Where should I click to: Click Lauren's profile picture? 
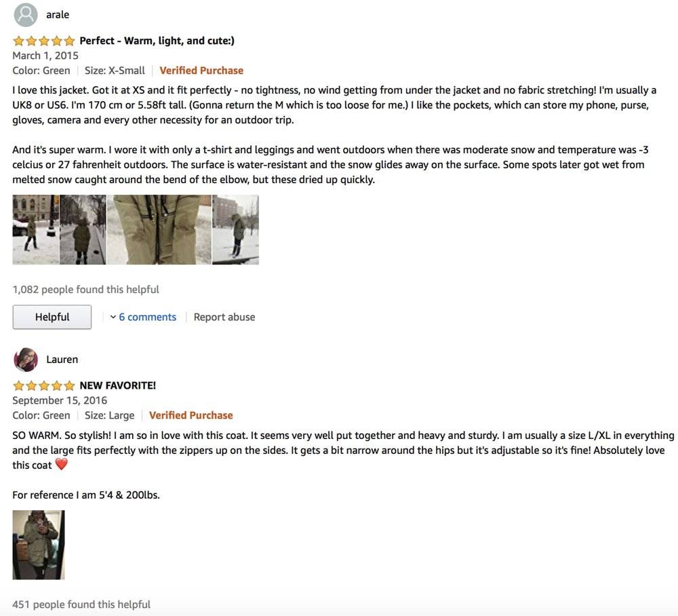pos(26,360)
